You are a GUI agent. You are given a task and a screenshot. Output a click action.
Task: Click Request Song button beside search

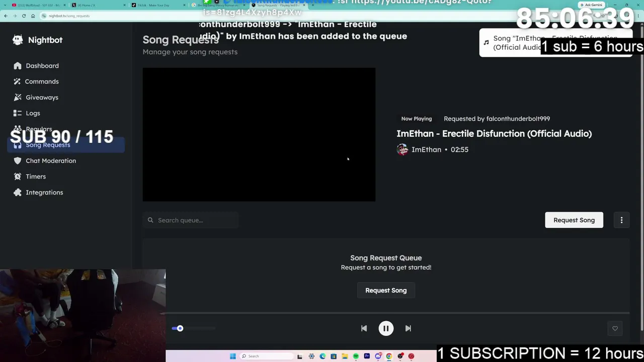(574, 220)
